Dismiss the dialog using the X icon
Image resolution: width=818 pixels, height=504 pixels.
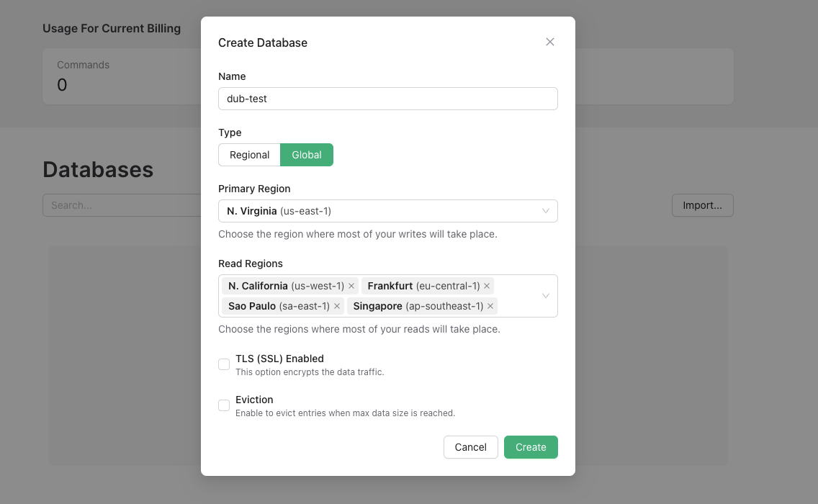click(x=550, y=42)
